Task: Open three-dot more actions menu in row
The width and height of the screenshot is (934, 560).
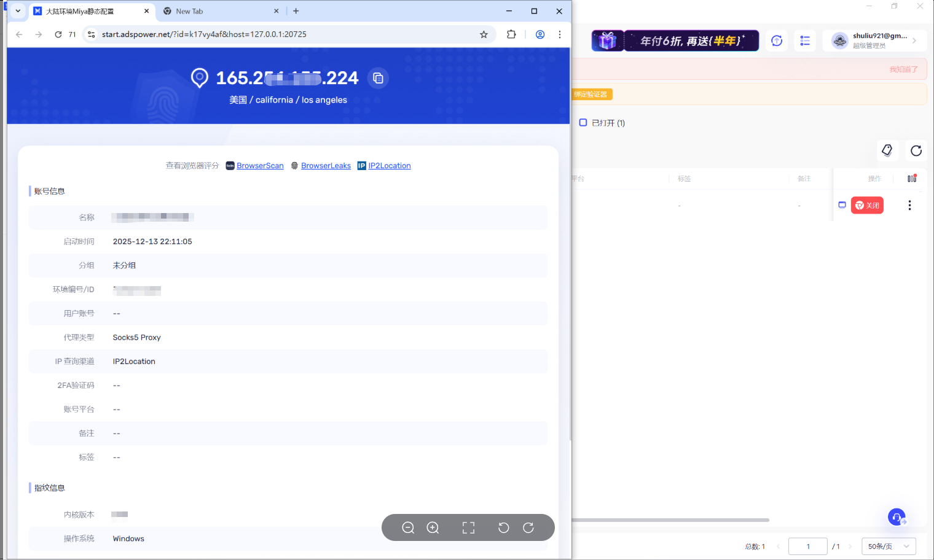Action: (x=909, y=205)
